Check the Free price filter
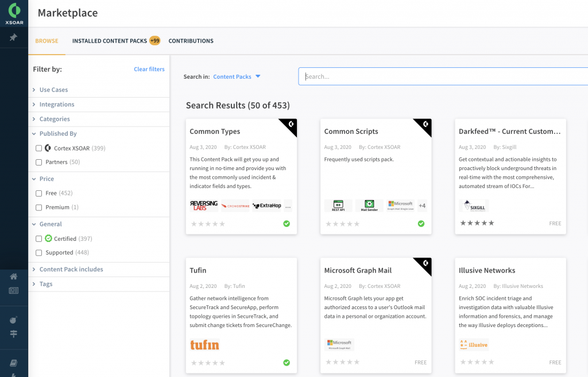This screenshot has height=377, width=588. point(38,193)
